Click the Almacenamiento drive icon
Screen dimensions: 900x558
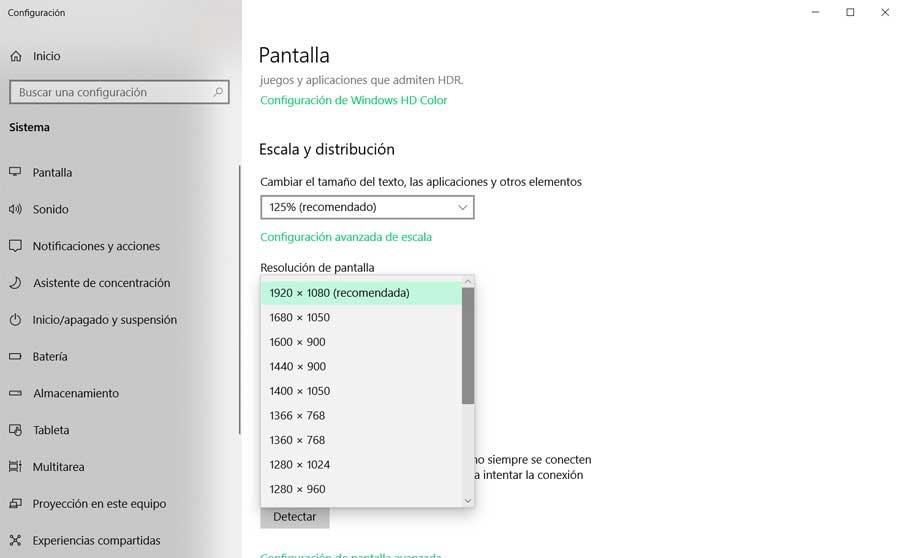[x=15, y=393]
